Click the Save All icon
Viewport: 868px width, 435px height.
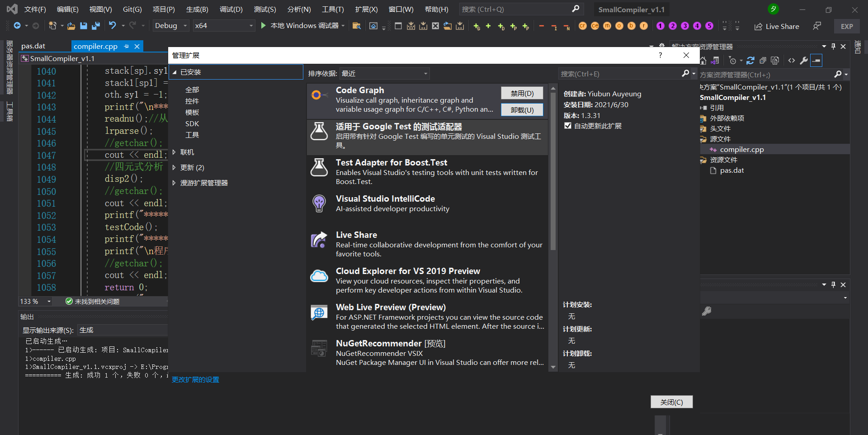96,26
